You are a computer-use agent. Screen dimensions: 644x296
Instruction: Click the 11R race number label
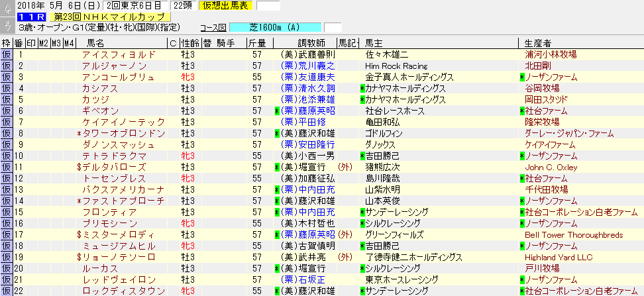[32, 17]
